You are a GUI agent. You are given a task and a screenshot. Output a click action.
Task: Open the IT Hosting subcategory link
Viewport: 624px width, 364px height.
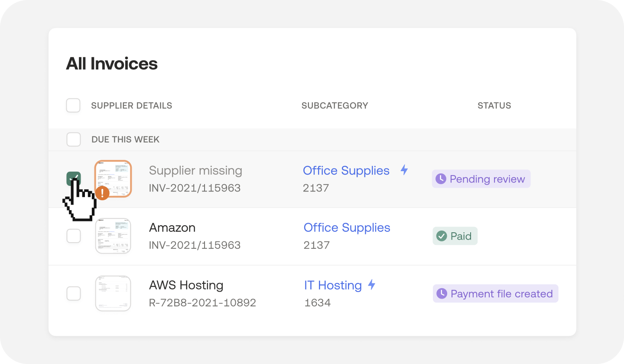pyautogui.click(x=333, y=285)
